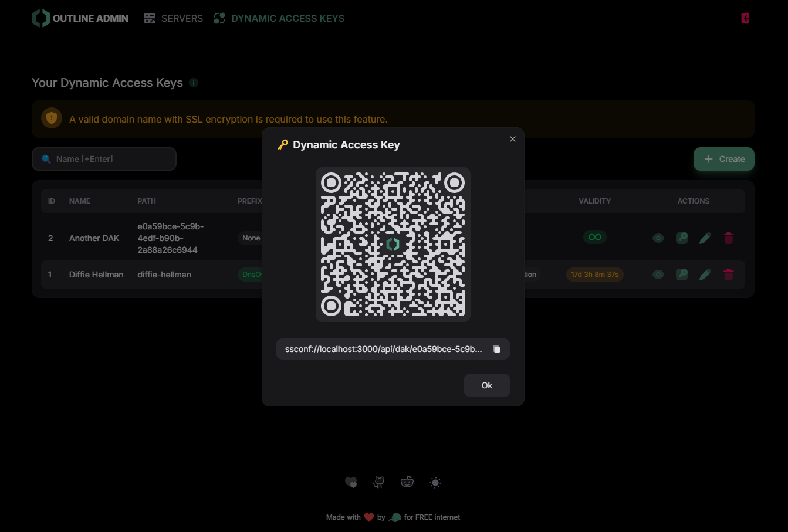
Task: Click the ACTIONS column header
Action: (x=694, y=201)
